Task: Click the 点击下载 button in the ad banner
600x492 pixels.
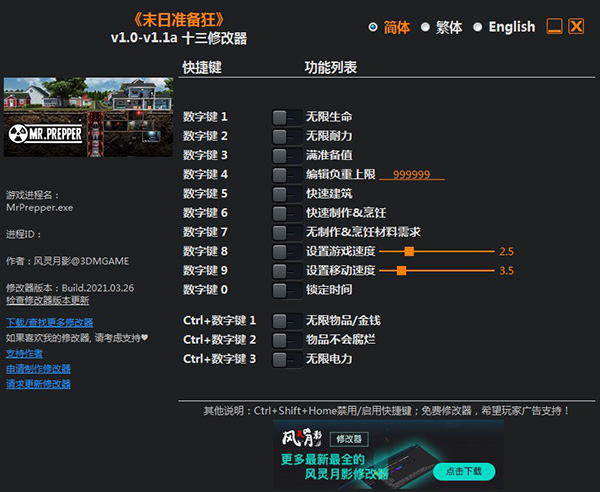Action: pos(464,471)
